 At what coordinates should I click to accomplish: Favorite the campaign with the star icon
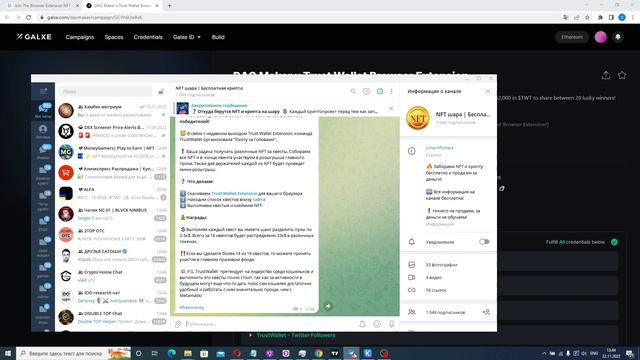(622, 75)
